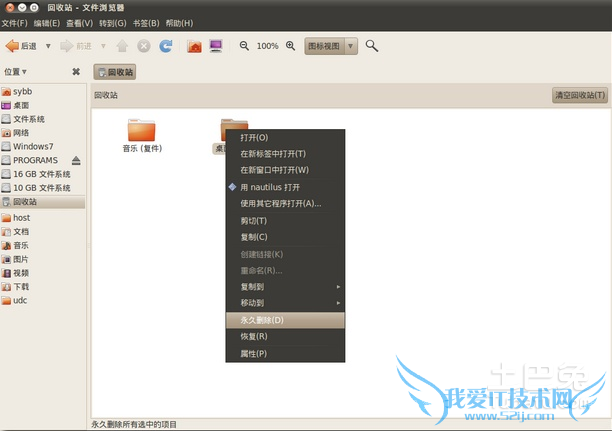Viewport: 612px width, 431px height.
Task: Open the udc bookmark in sidebar
Action: 43,300
